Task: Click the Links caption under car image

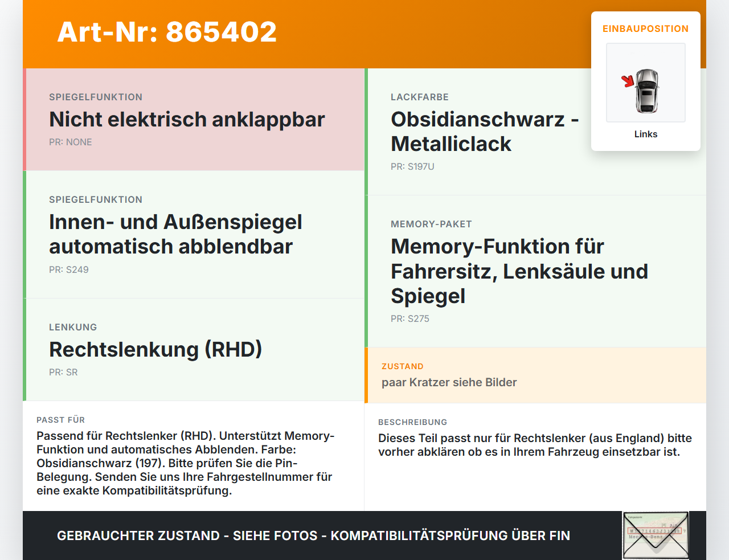Action: (646, 134)
